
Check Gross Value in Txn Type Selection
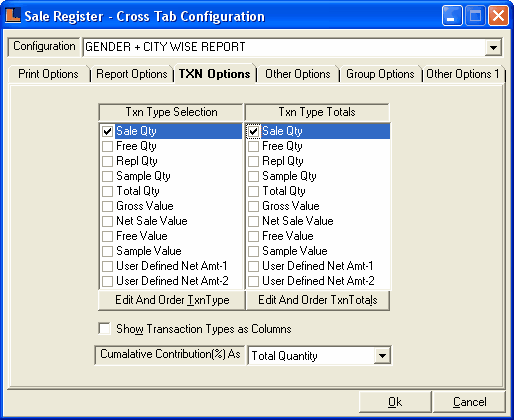coord(107,206)
